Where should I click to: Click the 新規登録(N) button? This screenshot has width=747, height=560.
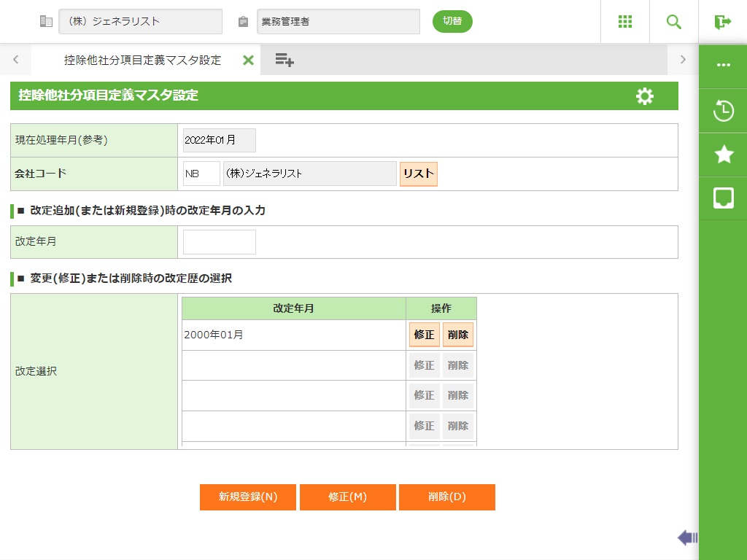[x=248, y=497]
